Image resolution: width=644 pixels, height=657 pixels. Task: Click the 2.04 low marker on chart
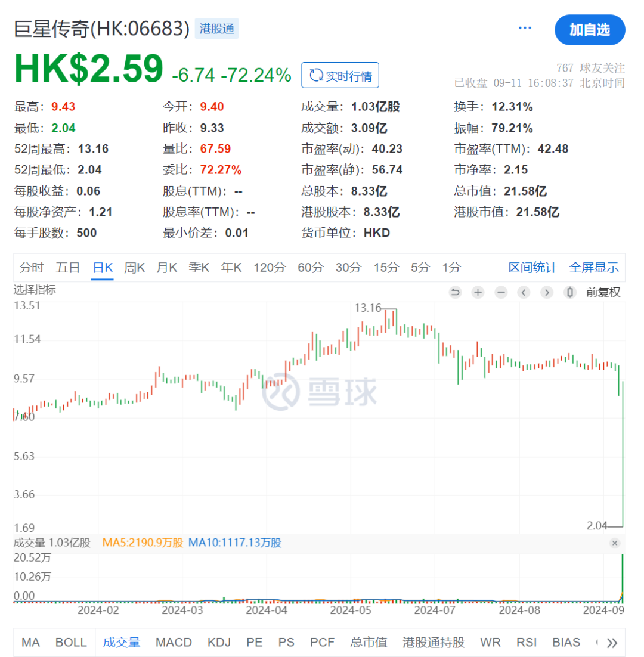point(597,525)
